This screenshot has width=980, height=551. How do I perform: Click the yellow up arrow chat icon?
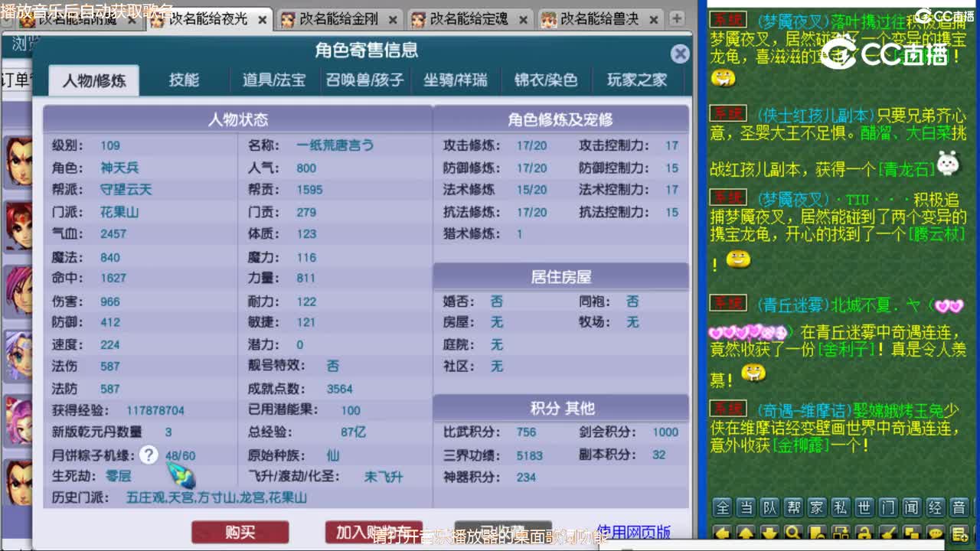(746, 533)
